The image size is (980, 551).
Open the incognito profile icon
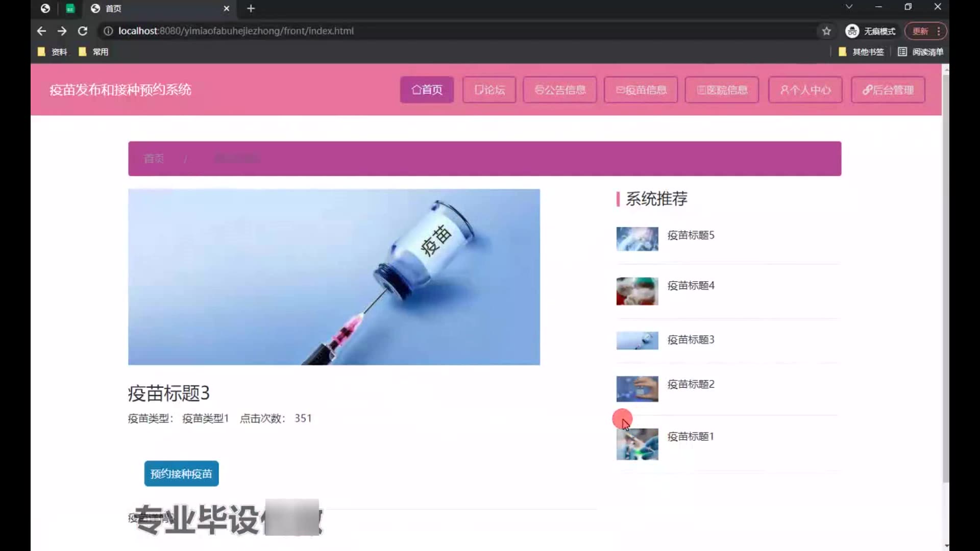(x=852, y=31)
